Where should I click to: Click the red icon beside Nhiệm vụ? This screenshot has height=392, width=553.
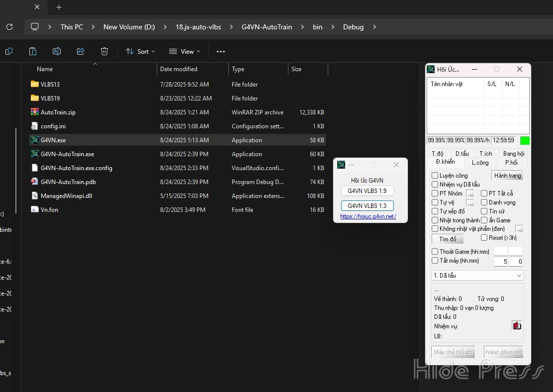tap(517, 326)
